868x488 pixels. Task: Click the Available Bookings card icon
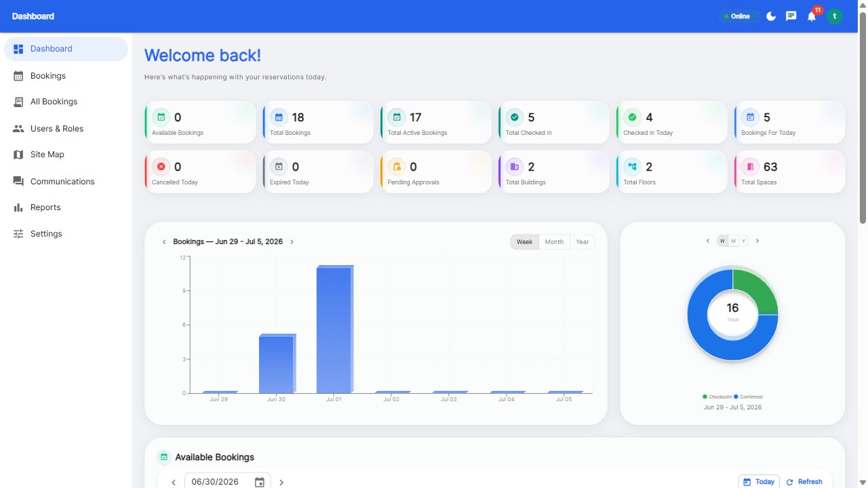161,117
